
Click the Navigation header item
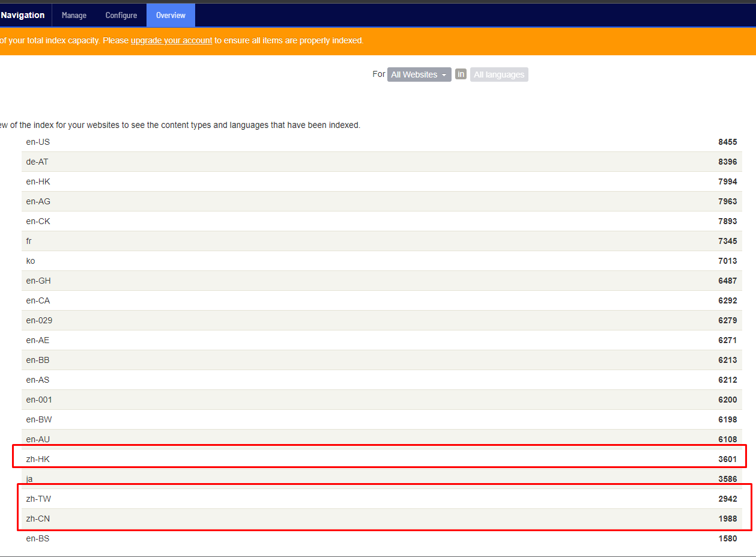click(x=23, y=15)
